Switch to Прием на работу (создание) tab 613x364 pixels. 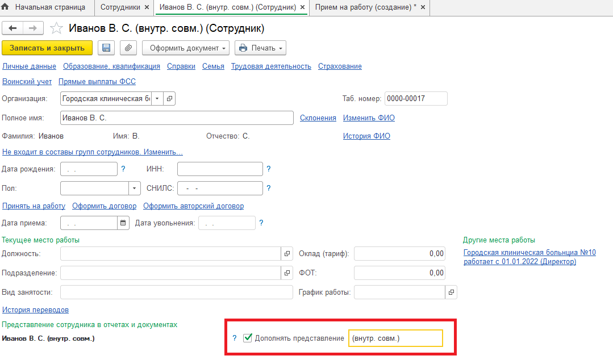366,7
